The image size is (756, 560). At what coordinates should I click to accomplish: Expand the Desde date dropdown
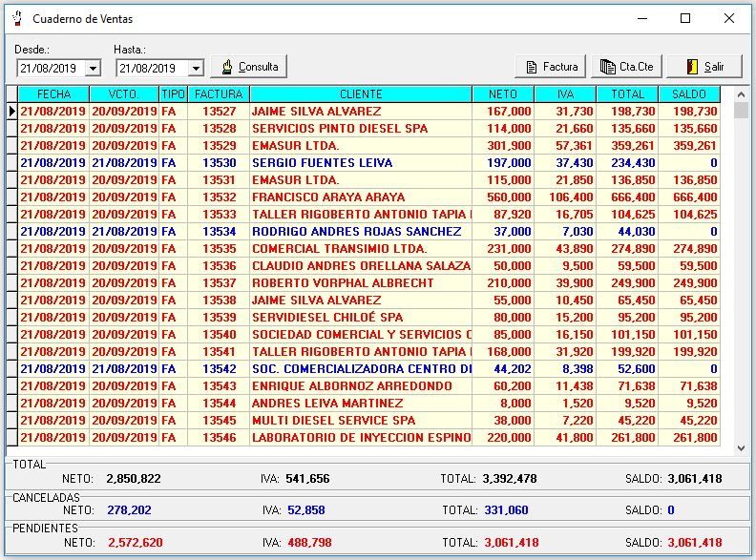93,69
